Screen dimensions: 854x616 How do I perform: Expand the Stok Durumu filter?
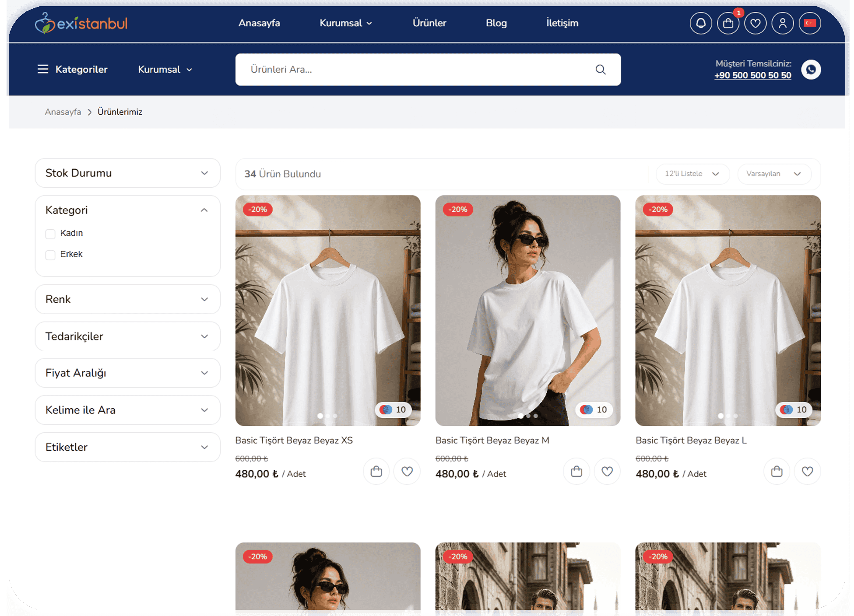point(127,173)
